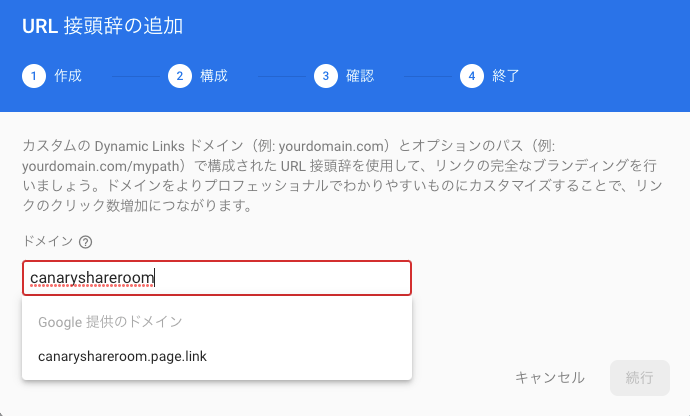
Task: Click inside the domain input field
Action: (217, 278)
